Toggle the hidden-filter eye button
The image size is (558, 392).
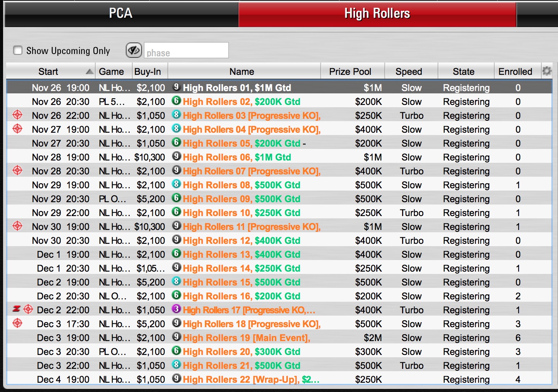[134, 50]
